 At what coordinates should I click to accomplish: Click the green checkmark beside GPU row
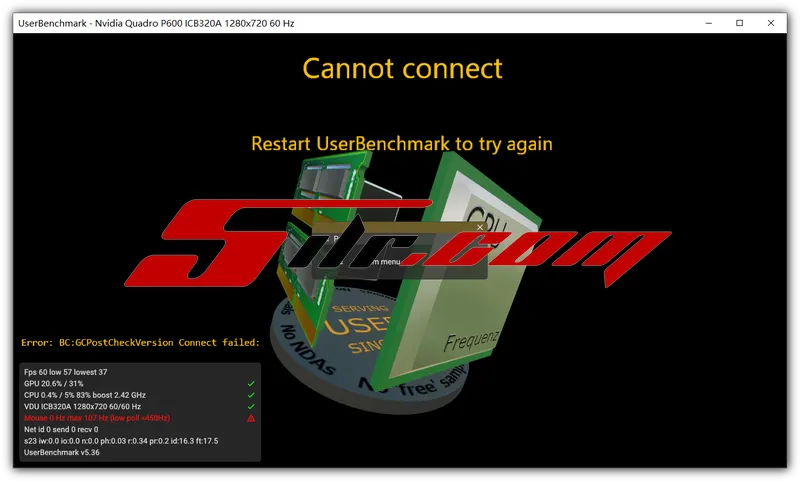[x=251, y=384]
